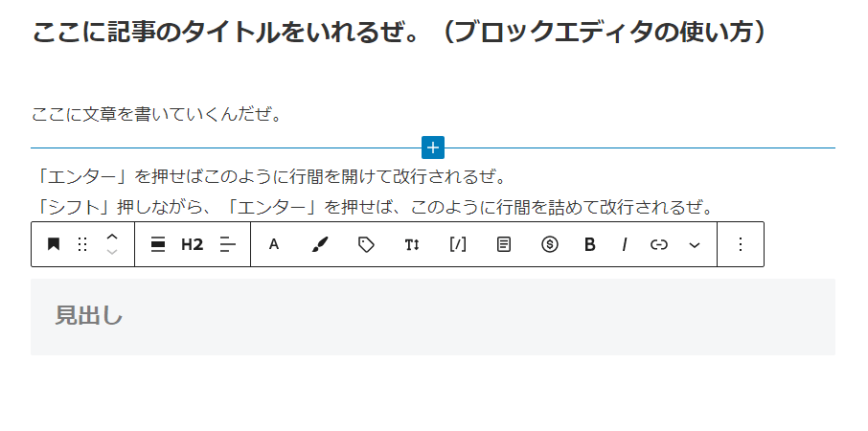Move block up with the up chevron
Image resolution: width=868 pixels, height=431 pixels.
(x=112, y=237)
